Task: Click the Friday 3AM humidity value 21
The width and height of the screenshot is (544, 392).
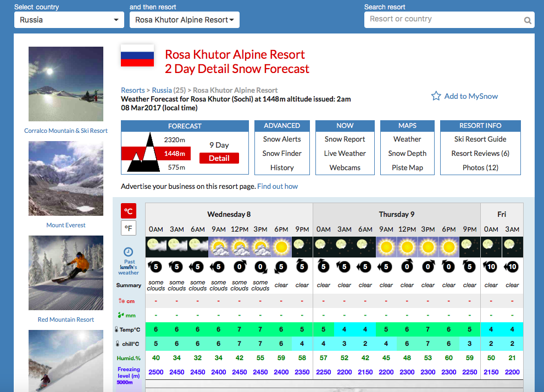Action: pos(512,358)
